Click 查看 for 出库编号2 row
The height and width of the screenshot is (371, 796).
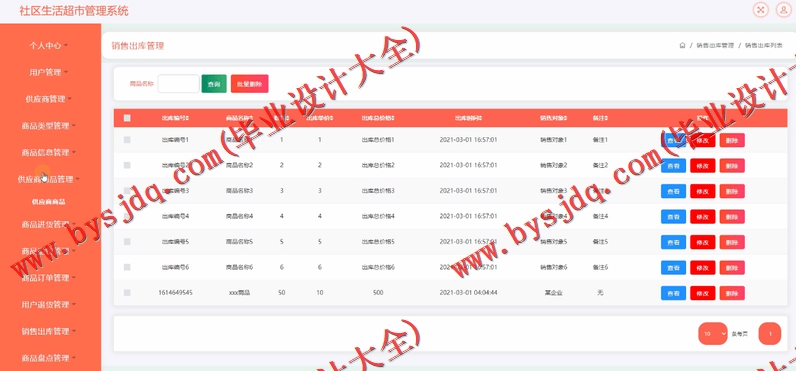pyautogui.click(x=673, y=165)
